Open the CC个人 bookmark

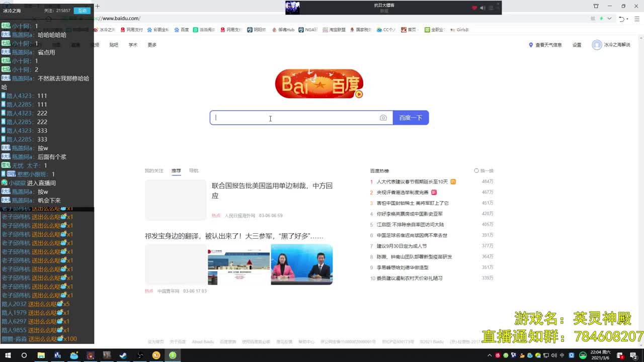(386, 30)
